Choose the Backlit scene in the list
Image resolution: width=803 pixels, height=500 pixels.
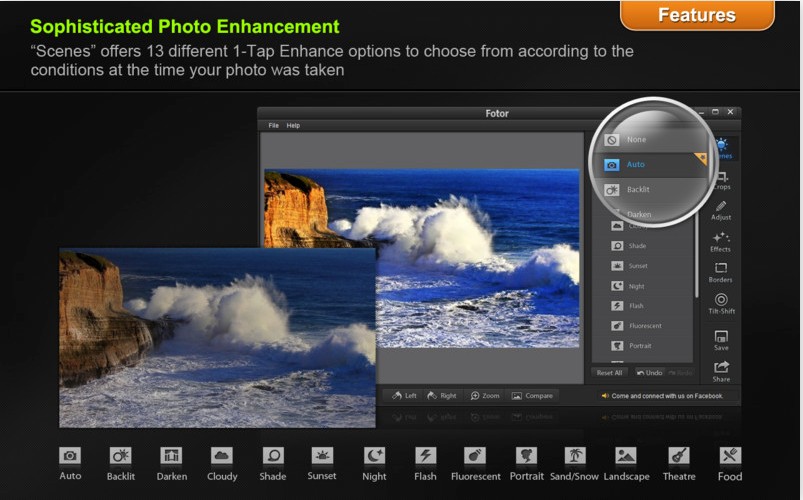(x=649, y=190)
